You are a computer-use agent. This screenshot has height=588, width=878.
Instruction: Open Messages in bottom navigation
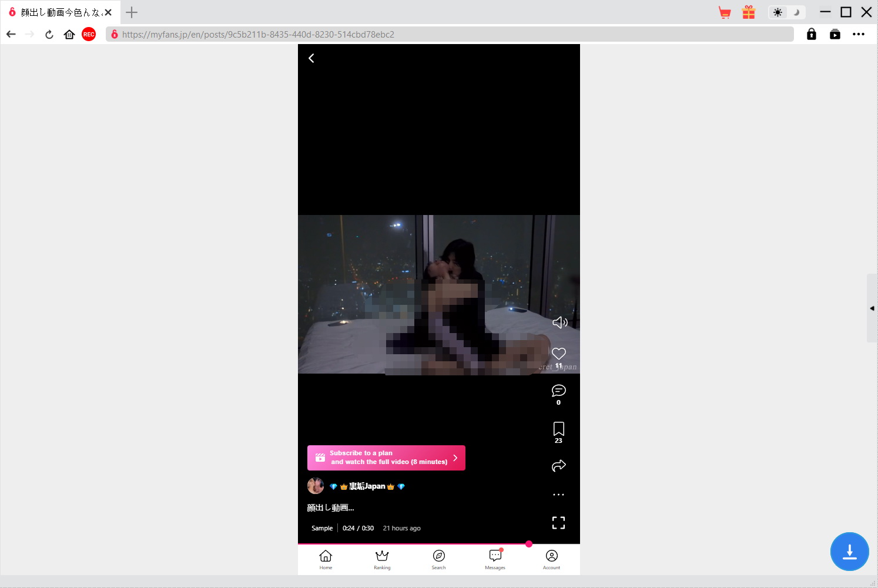(495, 560)
